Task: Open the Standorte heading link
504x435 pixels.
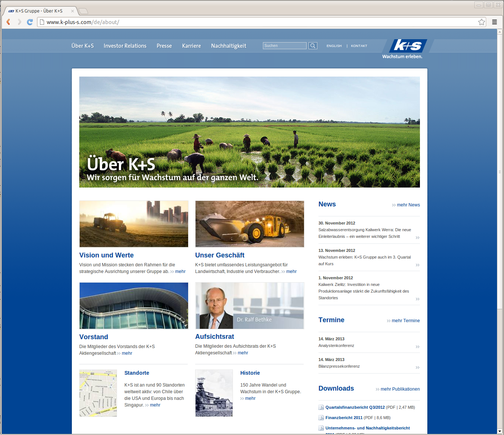Action: pyautogui.click(x=137, y=373)
